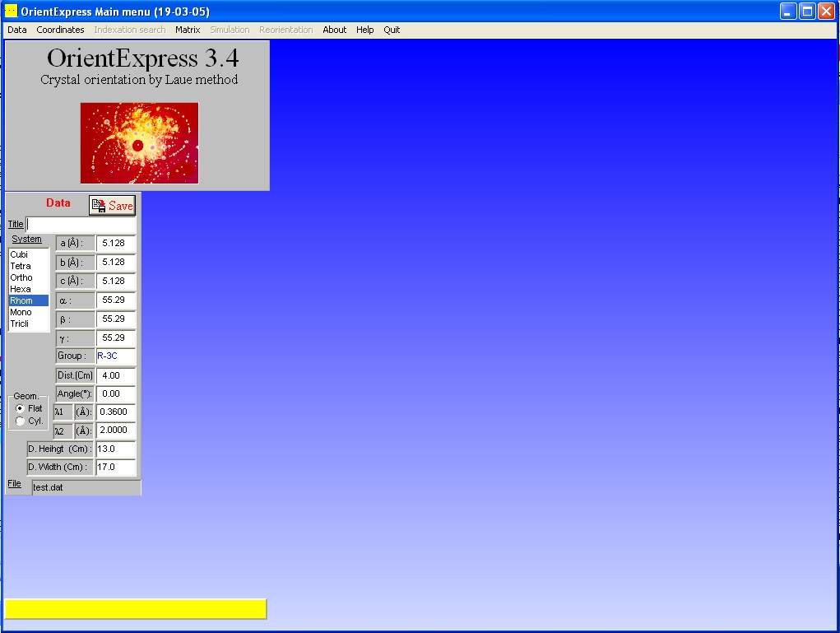This screenshot has width=840, height=633.
Task: Click the File field showing test.dat
Action: click(86, 488)
